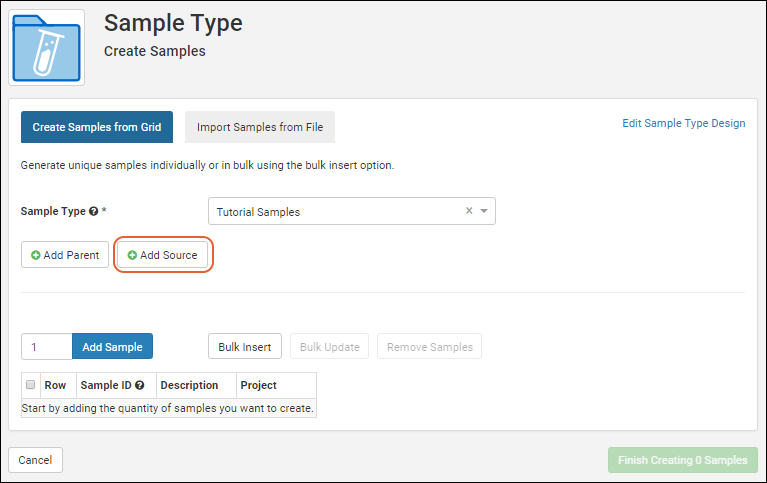This screenshot has width=767, height=483.
Task: Clear the Tutorial Samples selection with the X icon
Action: [x=469, y=211]
